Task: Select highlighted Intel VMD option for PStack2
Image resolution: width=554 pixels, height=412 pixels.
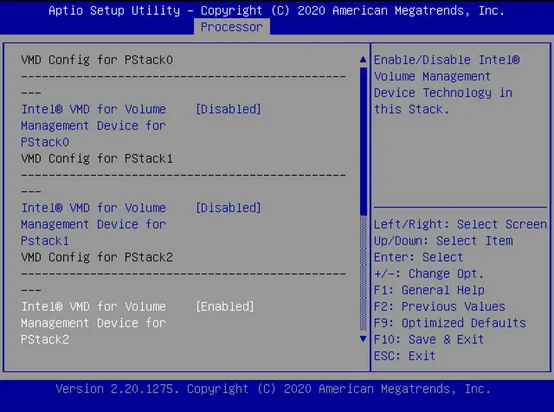Action: pos(94,323)
